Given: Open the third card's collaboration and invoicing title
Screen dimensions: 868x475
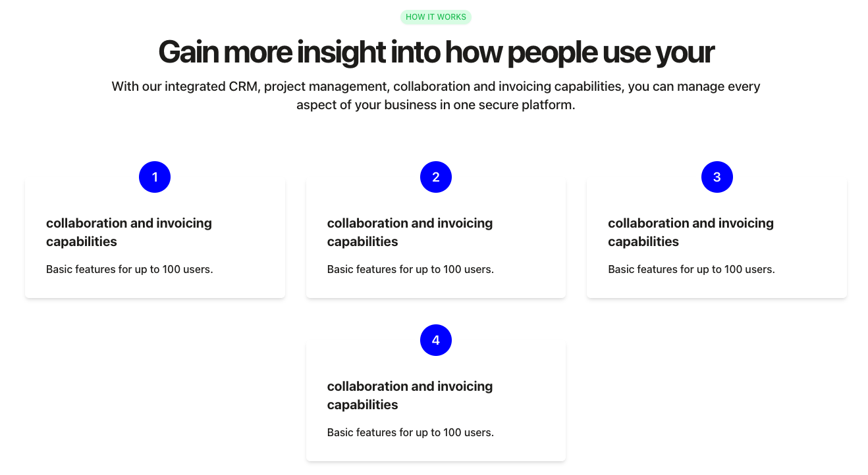Looking at the screenshot, I should coord(691,232).
